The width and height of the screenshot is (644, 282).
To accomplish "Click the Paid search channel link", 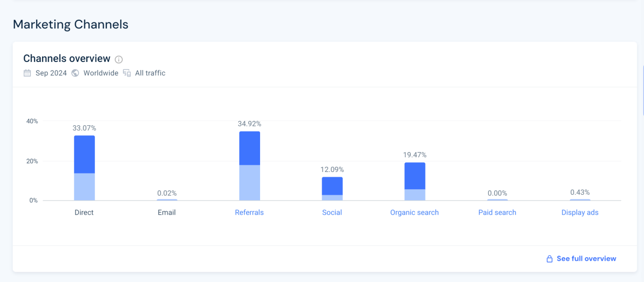I will click(x=497, y=213).
